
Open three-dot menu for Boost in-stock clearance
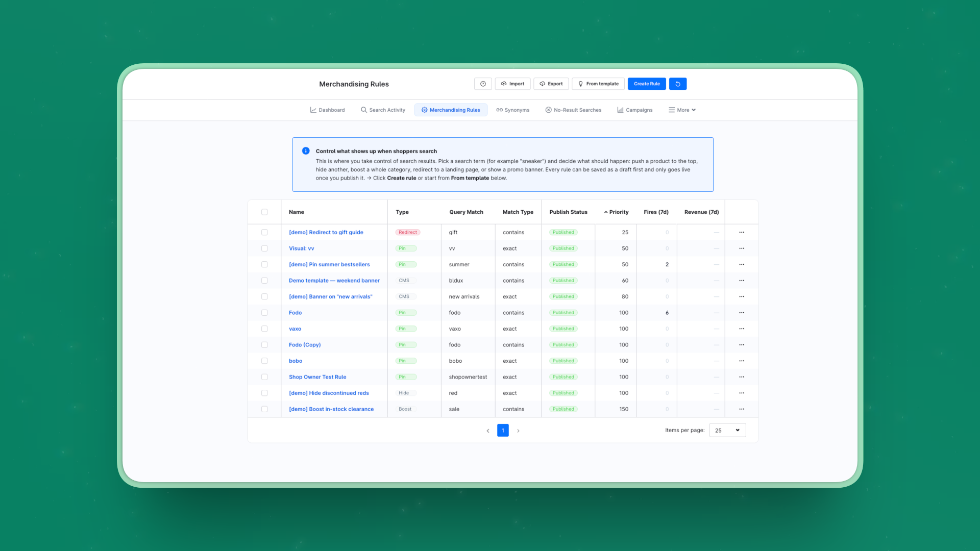click(x=742, y=409)
